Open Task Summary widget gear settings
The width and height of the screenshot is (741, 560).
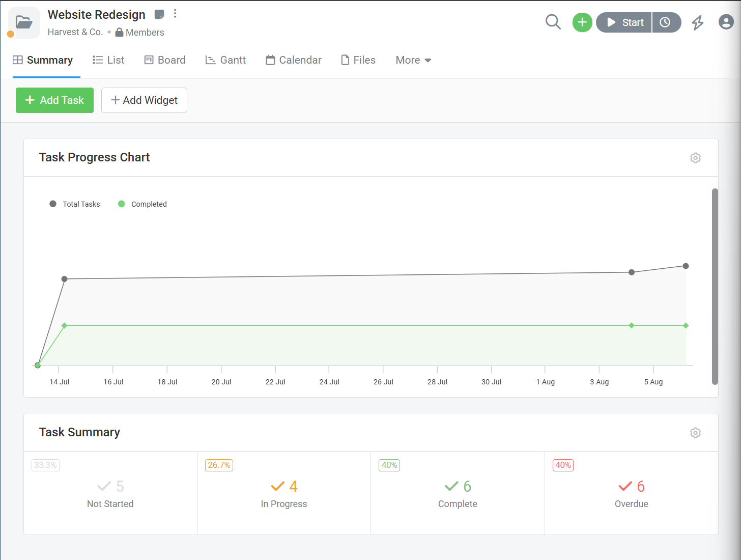coord(695,433)
